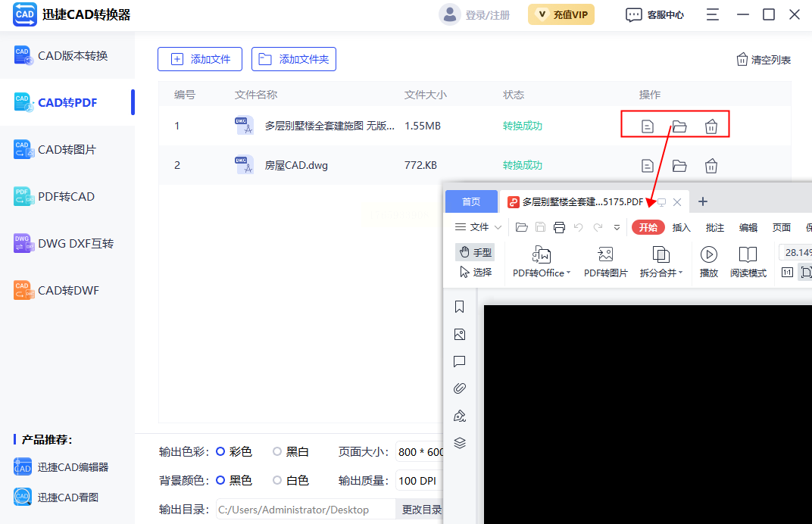Open output folder for 房屋CAD.dwg row
The width and height of the screenshot is (812, 524).
coord(679,166)
